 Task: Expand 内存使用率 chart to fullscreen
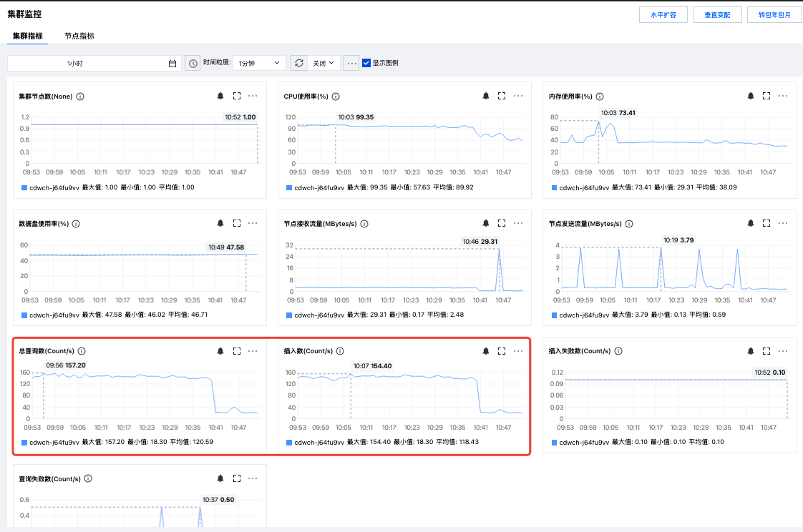766,96
